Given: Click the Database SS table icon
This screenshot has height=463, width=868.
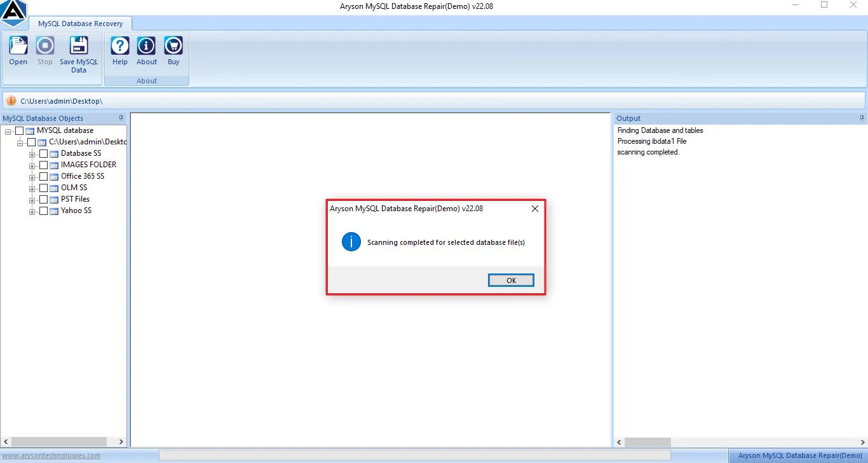Looking at the screenshot, I should coord(54,153).
